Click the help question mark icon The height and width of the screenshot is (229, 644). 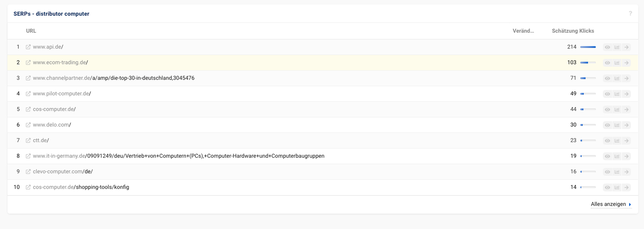click(630, 13)
